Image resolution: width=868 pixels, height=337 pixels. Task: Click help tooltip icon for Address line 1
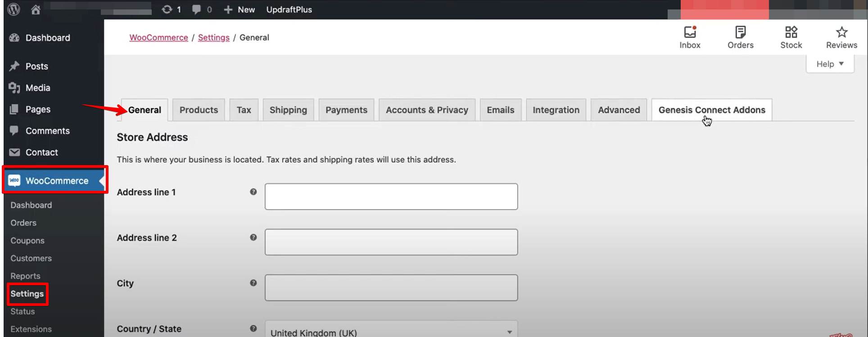pos(253,192)
